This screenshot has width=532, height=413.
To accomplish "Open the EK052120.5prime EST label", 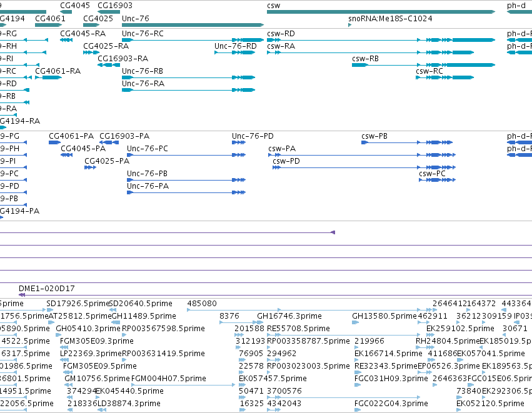I will [490, 404].
